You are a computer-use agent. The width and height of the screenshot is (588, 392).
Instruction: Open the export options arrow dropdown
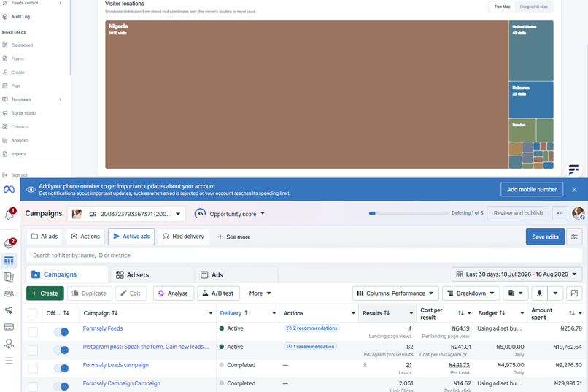pyautogui.click(x=555, y=293)
